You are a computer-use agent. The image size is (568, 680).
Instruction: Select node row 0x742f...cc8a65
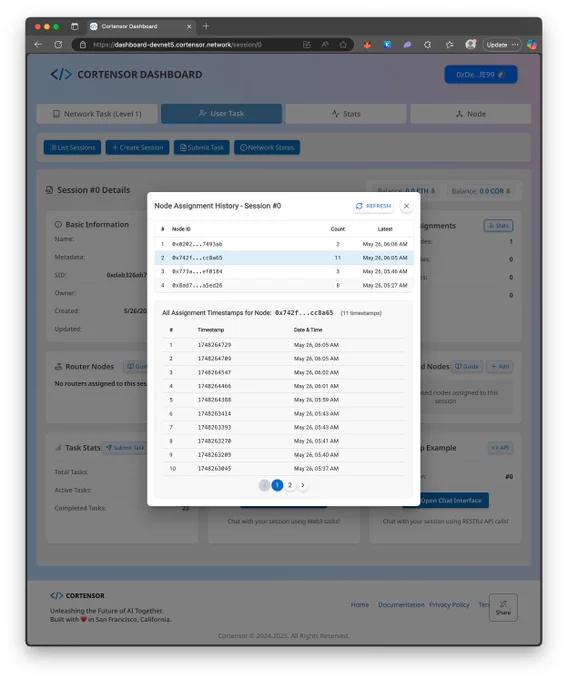click(284, 258)
